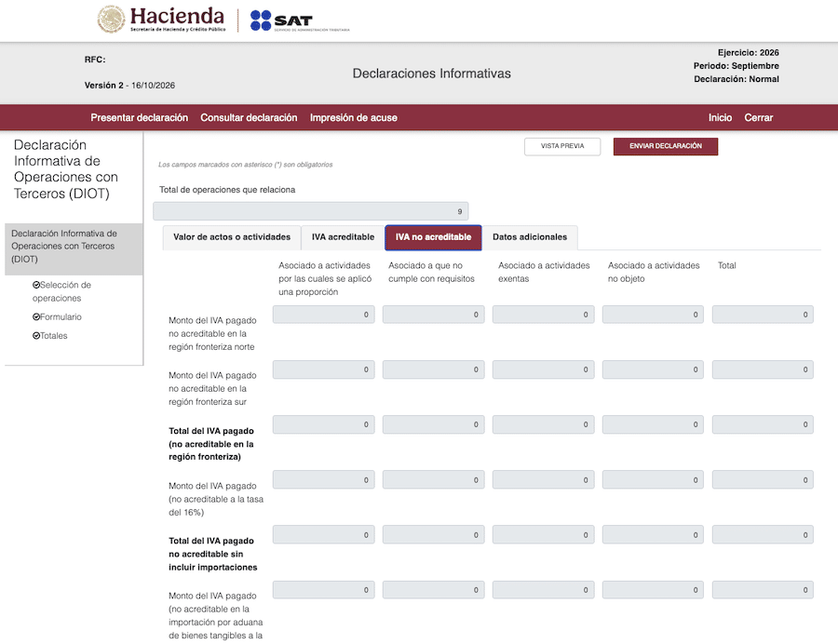Screen dimensions: 838x644
Task: Open Impresión de acuse menu
Action: tap(353, 117)
